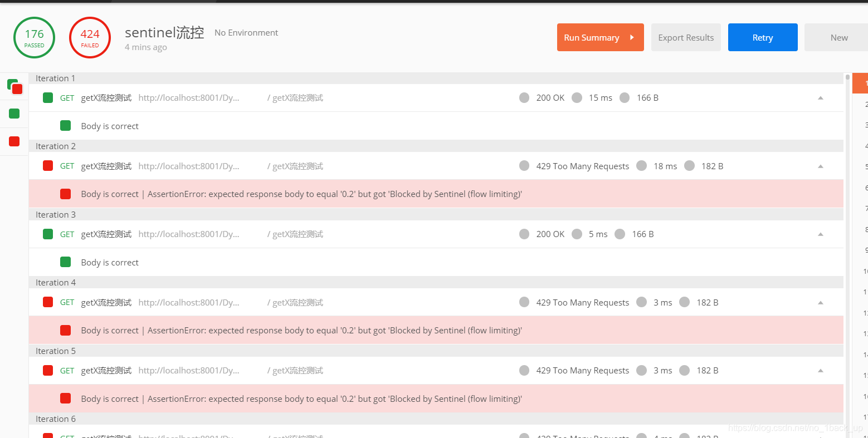Viewport: 868px width, 438px height.
Task: Click the grey circle before '429 Too Many Requests' in Iteration 2
Action: 524,166
